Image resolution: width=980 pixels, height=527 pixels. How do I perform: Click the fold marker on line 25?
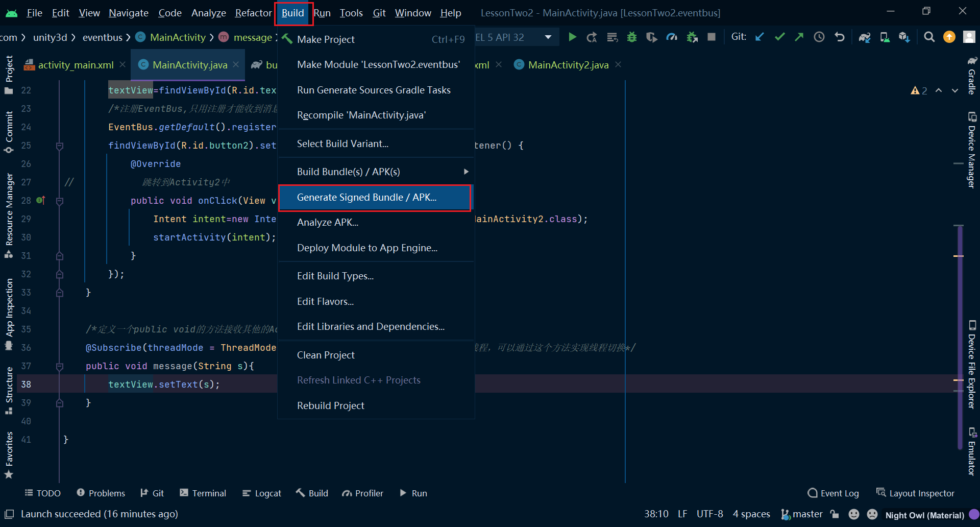tap(60, 146)
